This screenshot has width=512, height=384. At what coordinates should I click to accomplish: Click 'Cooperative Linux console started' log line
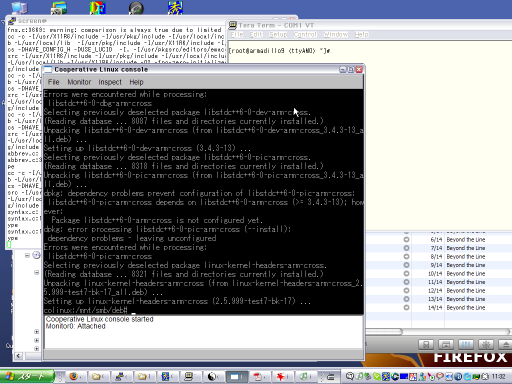tap(99, 319)
